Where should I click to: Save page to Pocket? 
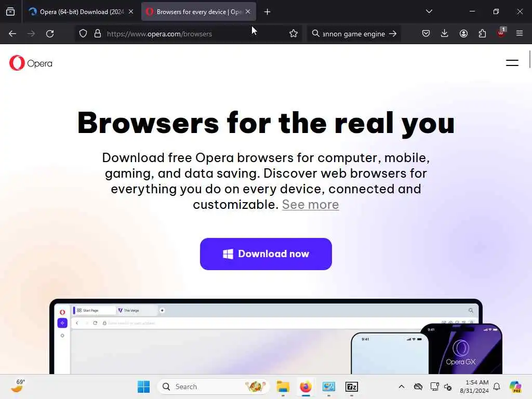[426, 33]
